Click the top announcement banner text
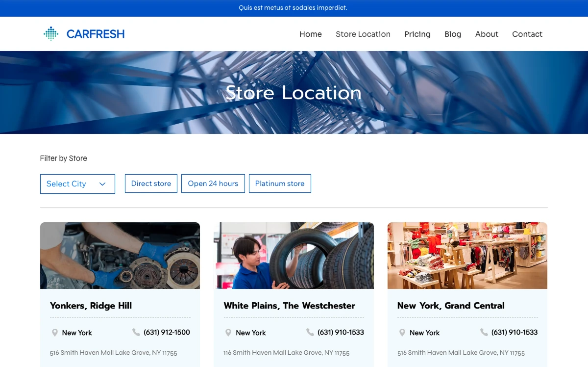 [293, 8]
